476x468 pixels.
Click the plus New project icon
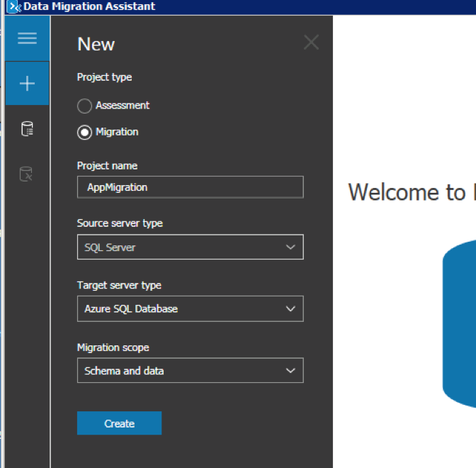28,83
